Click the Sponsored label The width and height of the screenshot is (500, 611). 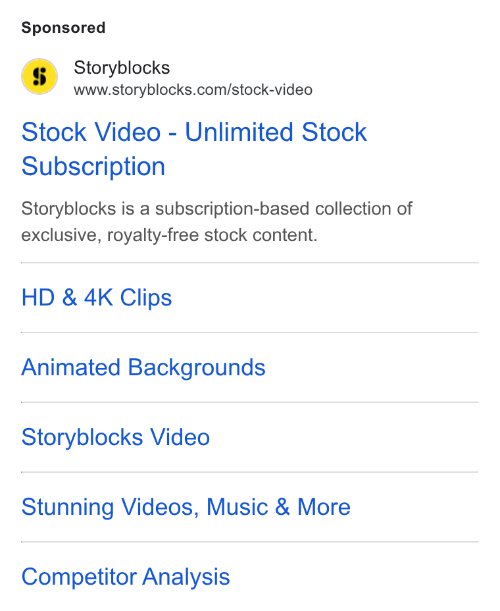click(x=63, y=28)
